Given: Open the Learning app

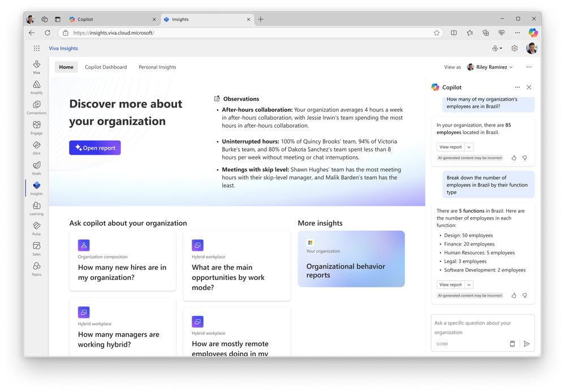Looking at the screenshot, I should tap(36, 208).
